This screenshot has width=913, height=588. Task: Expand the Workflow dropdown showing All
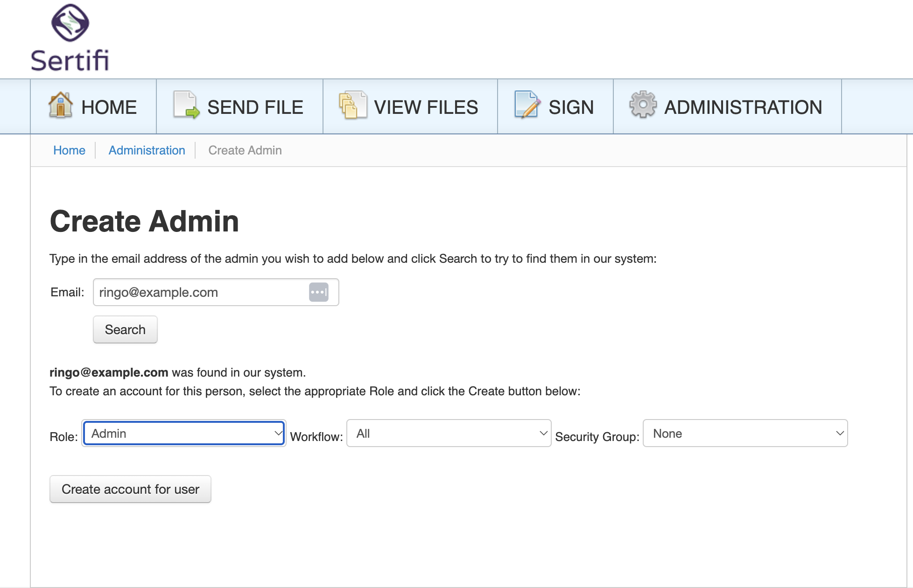coord(449,434)
